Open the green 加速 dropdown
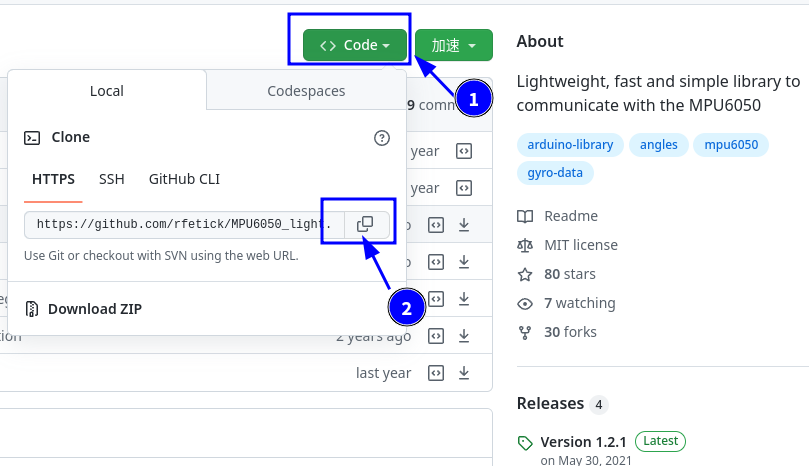Screen dimensions: 809x466 pyautogui.click(x=453, y=45)
